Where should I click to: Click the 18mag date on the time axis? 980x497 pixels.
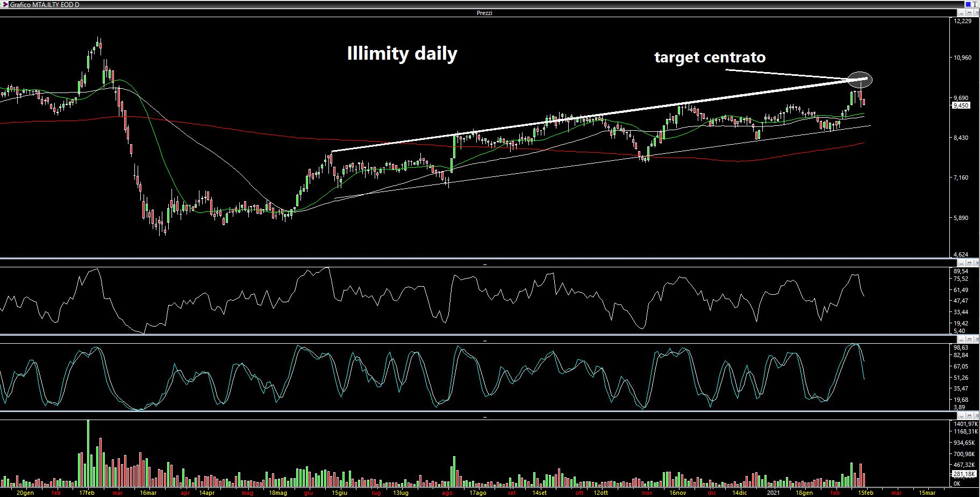(278, 493)
